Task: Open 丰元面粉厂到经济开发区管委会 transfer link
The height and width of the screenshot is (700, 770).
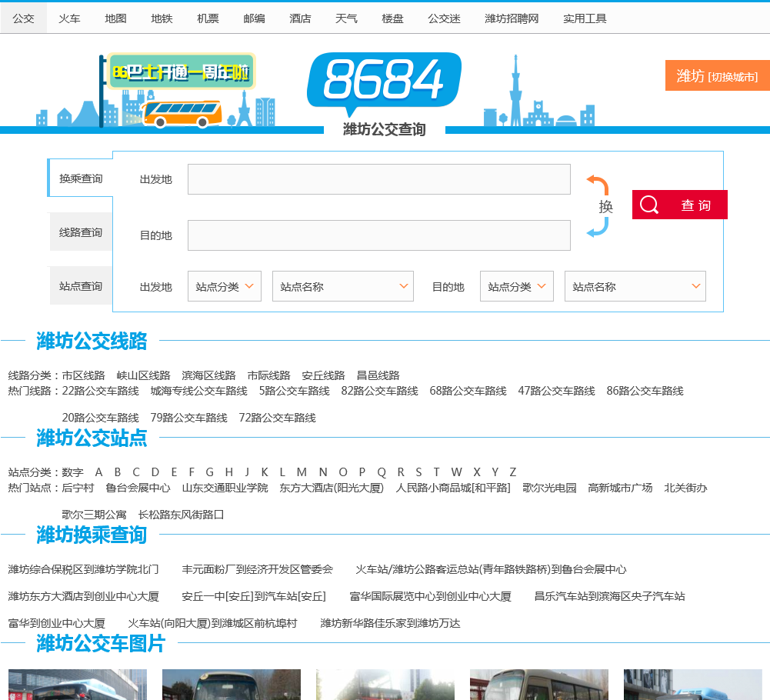Action: pyautogui.click(x=258, y=569)
